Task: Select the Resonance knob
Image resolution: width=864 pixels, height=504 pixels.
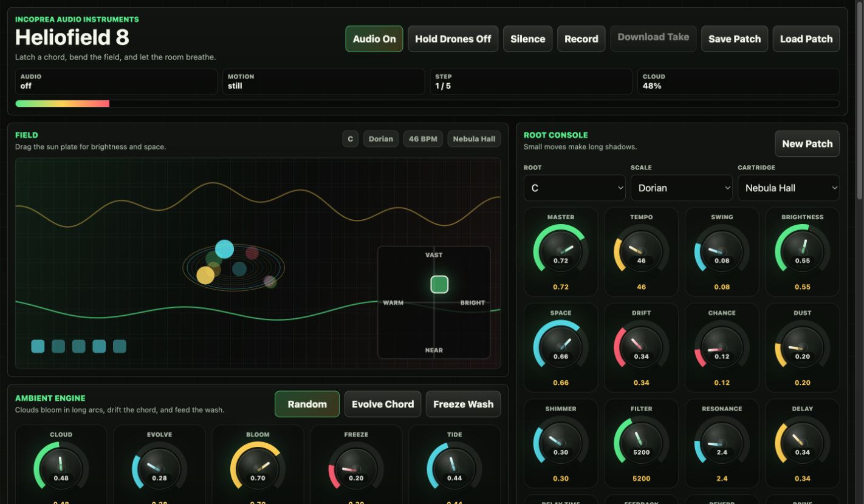Action: pos(722,443)
